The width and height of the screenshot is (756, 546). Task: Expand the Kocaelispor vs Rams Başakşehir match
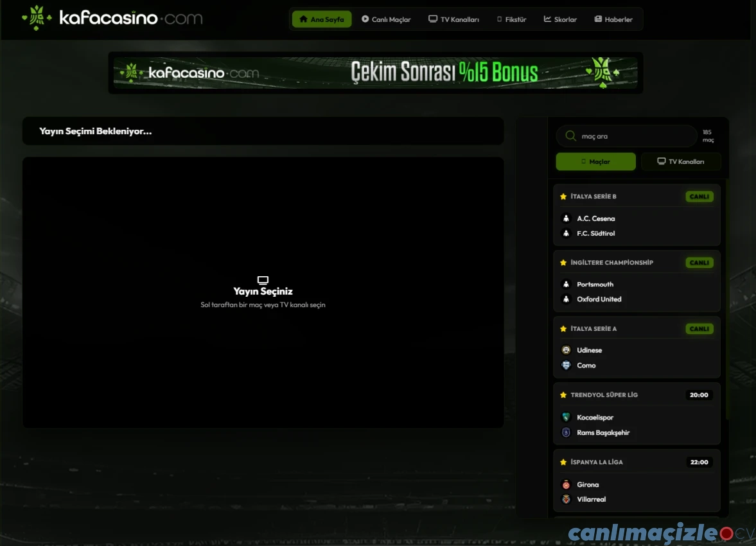(x=637, y=424)
